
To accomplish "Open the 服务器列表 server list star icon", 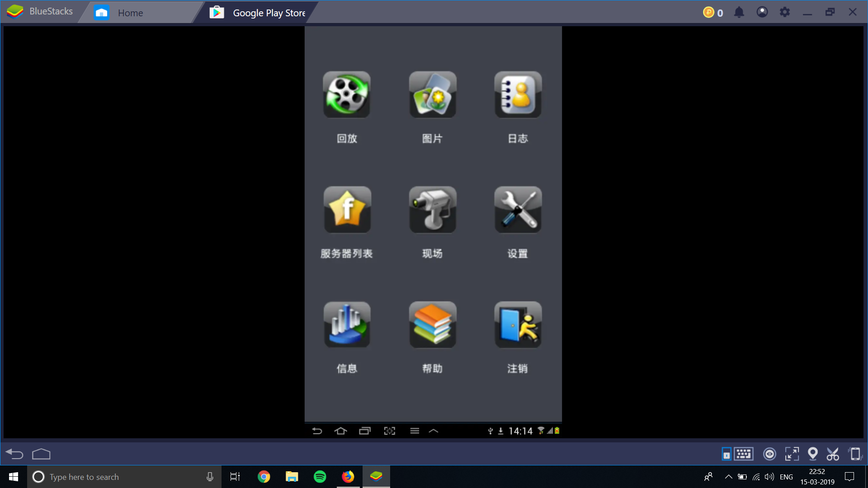I will [x=347, y=210].
